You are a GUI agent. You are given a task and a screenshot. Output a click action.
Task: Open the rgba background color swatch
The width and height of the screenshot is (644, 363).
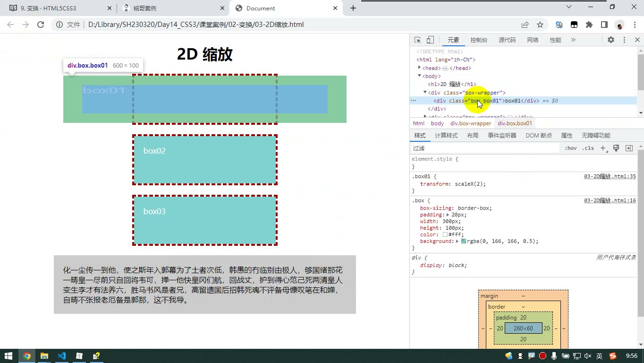coord(464,241)
